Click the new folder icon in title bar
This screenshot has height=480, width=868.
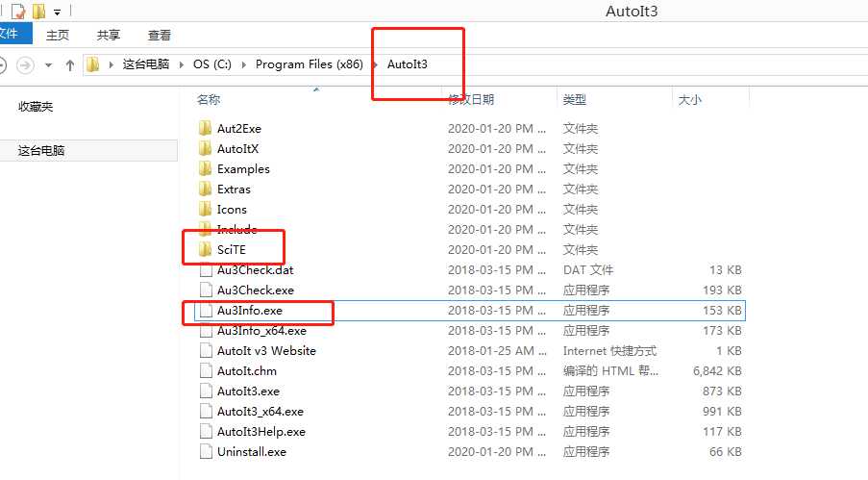point(38,12)
